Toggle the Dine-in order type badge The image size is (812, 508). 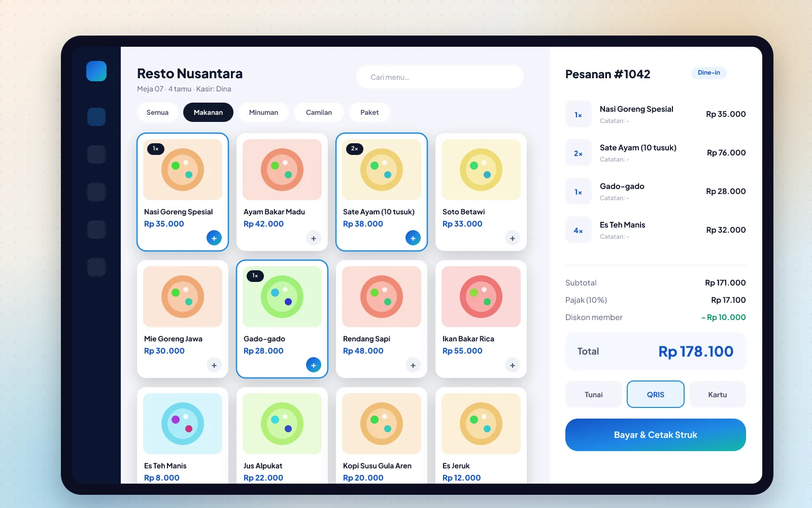(709, 73)
